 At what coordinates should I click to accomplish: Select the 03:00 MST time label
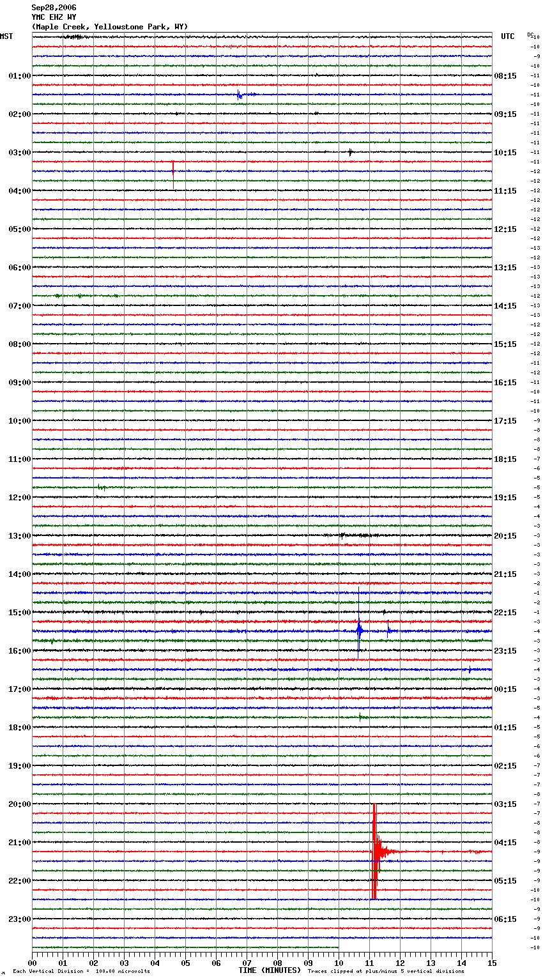coord(20,153)
